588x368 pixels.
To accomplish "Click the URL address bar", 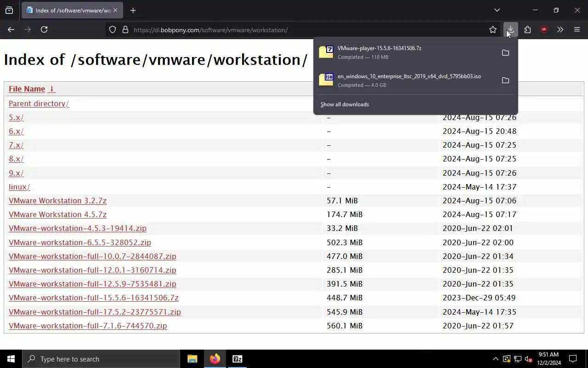I will (303, 30).
